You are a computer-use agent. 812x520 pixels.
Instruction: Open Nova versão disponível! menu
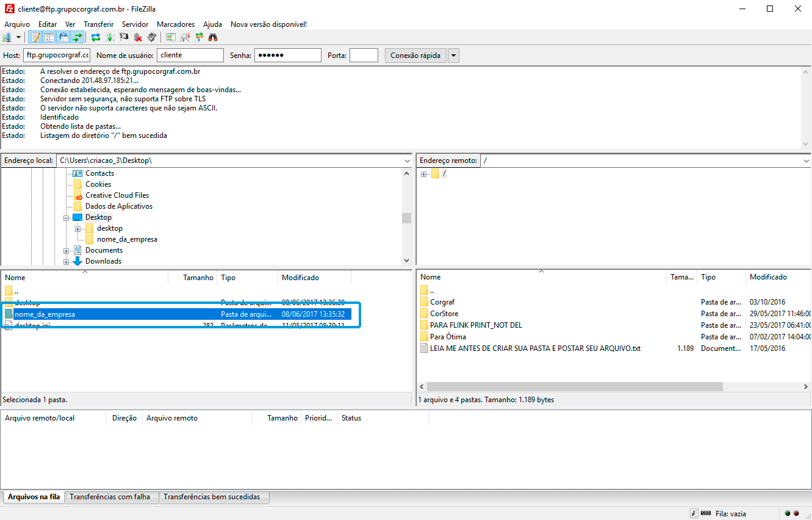[268, 24]
